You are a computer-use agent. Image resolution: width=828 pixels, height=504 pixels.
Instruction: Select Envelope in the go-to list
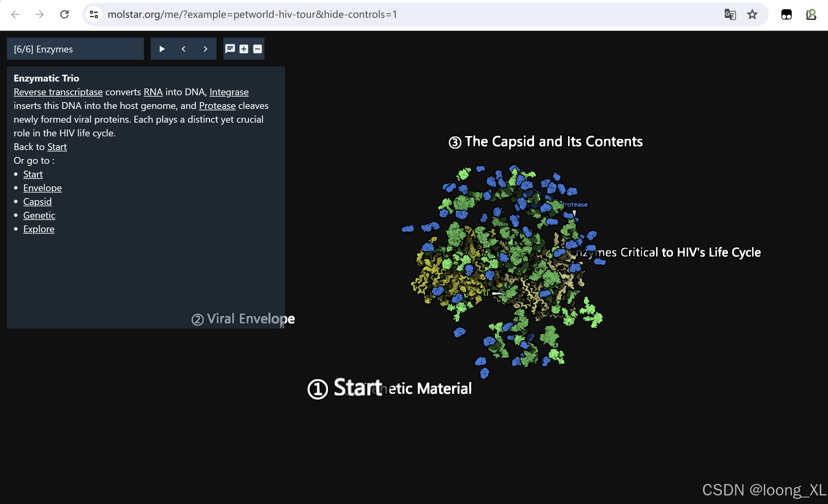coord(42,188)
